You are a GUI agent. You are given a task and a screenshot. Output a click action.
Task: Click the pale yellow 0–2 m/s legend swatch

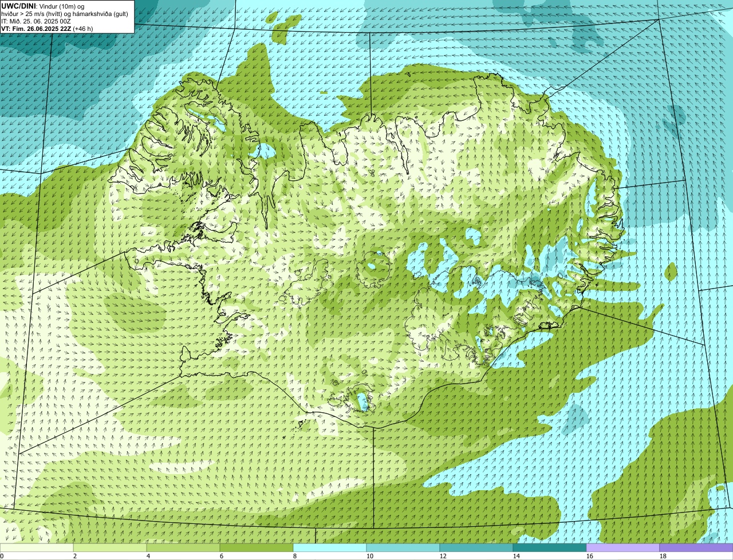pyautogui.click(x=37, y=548)
